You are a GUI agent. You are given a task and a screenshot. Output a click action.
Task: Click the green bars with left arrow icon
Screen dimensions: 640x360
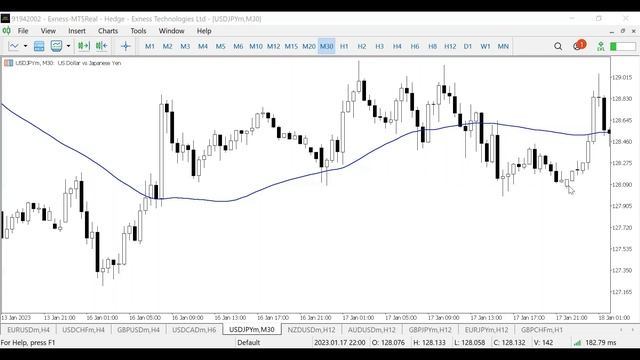coord(101,46)
